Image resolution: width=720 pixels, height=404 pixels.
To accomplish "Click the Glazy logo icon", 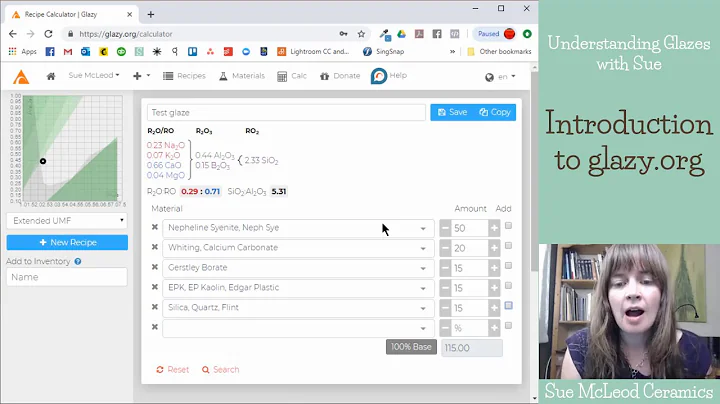I will 21,77.
